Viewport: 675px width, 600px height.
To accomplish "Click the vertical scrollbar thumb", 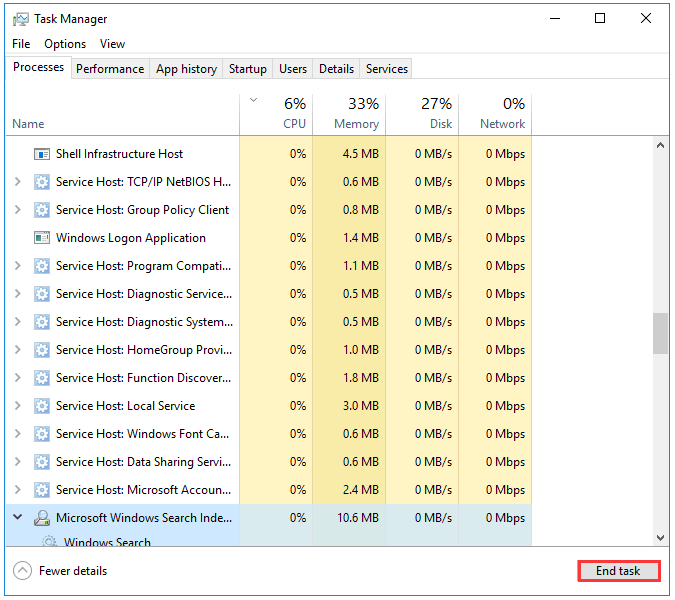I will [660, 334].
